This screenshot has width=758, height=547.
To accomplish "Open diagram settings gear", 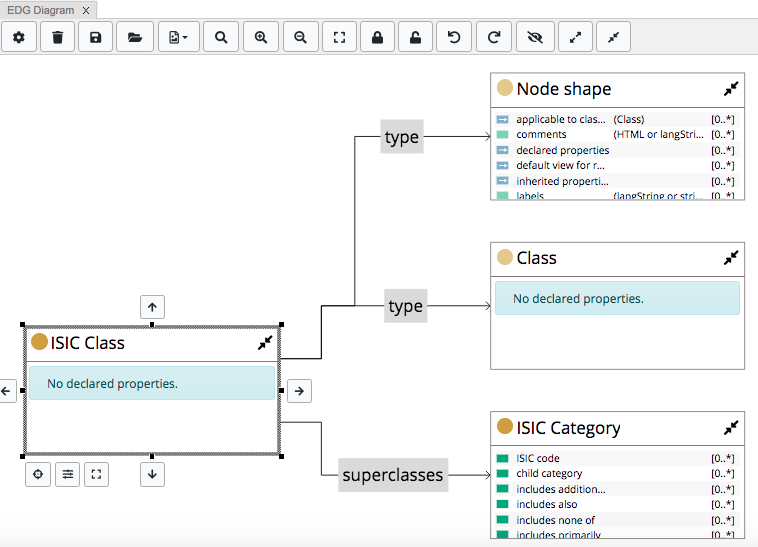I will [x=19, y=37].
